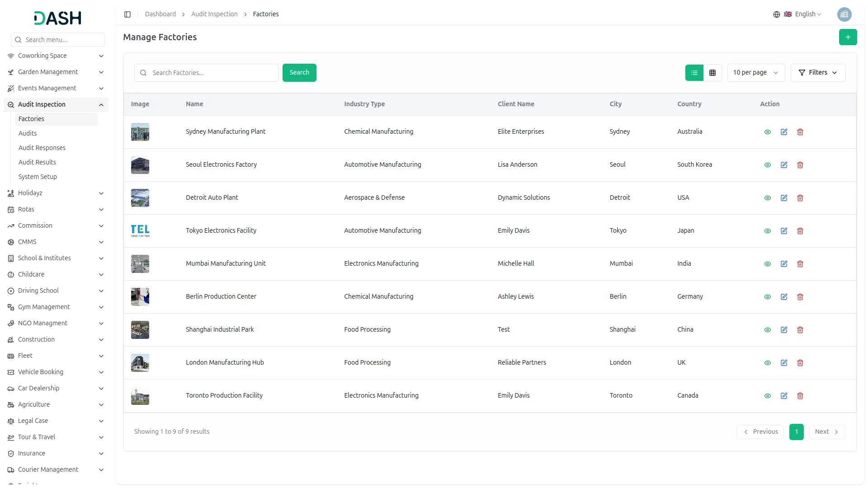Click edit icon for Toronto Production Facility
Image resolution: width=868 pixels, height=488 pixels.
coord(783,396)
